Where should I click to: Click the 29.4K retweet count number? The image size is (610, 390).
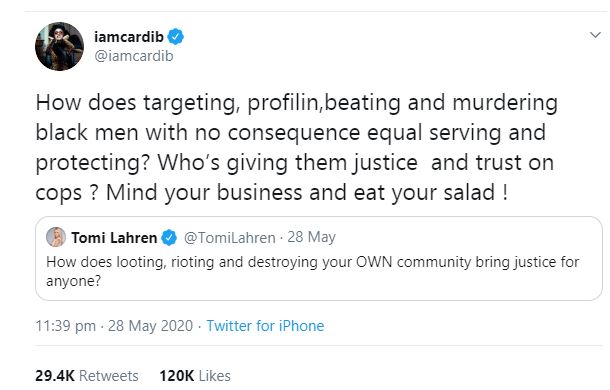pos(55,376)
